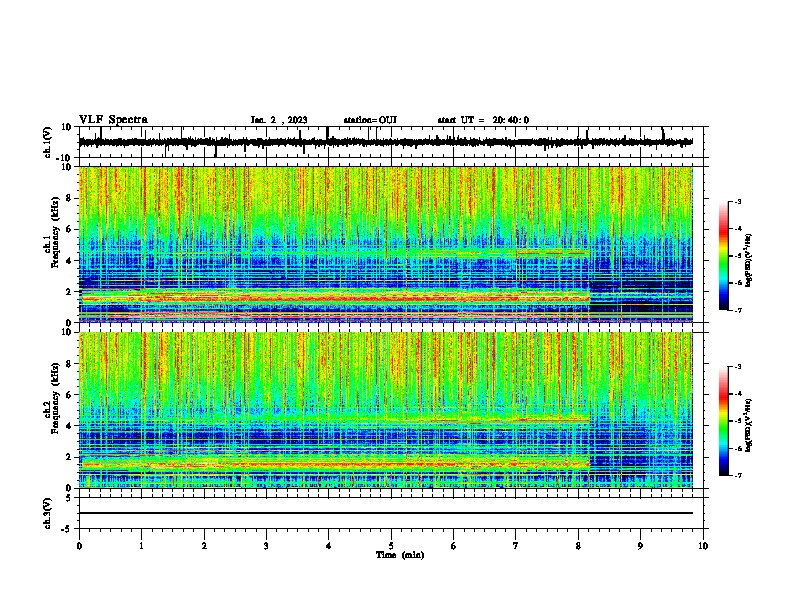792x612 pixels.
Task: Click the "Time (min)" x-axis label
Action: pyautogui.click(x=400, y=555)
